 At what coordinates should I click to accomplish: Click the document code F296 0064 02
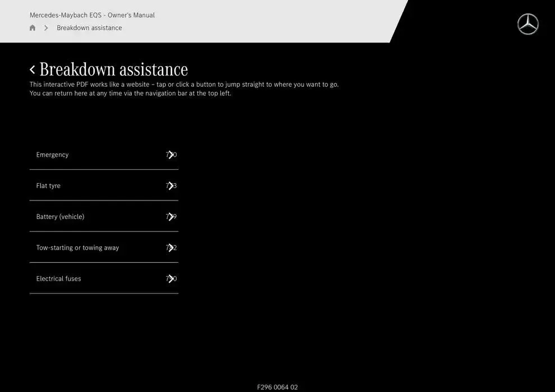(x=277, y=387)
